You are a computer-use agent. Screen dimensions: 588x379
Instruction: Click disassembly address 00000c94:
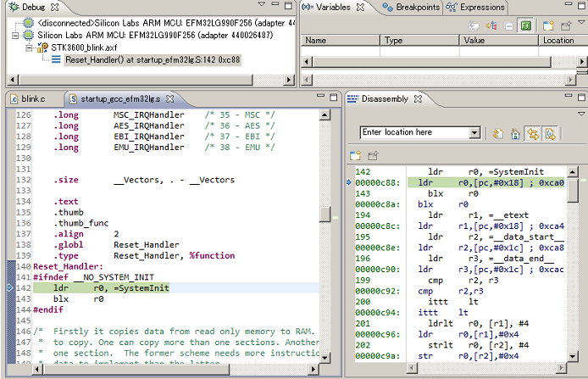tap(378, 313)
